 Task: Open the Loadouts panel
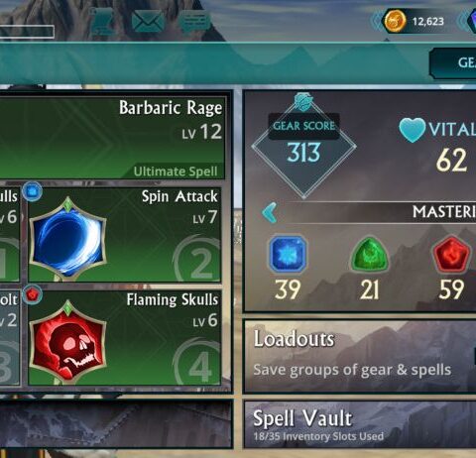[x=360, y=356]
